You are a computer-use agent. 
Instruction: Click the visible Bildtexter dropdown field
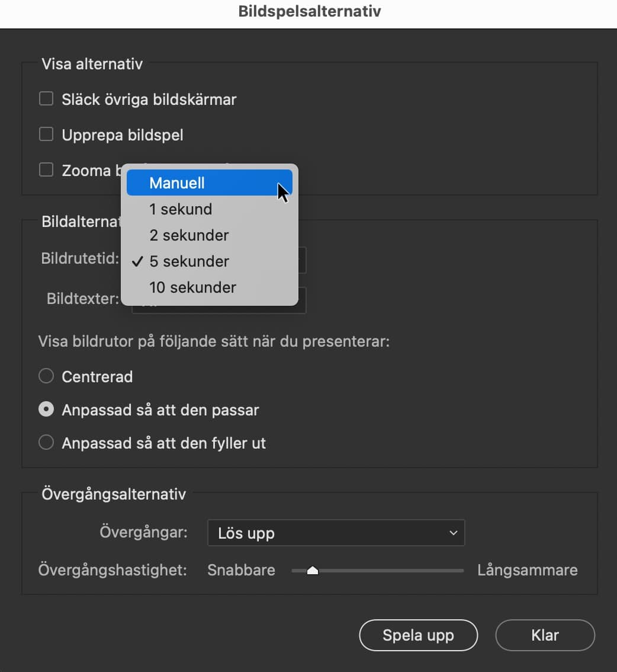pyautogui.click(x=302, y=300)
